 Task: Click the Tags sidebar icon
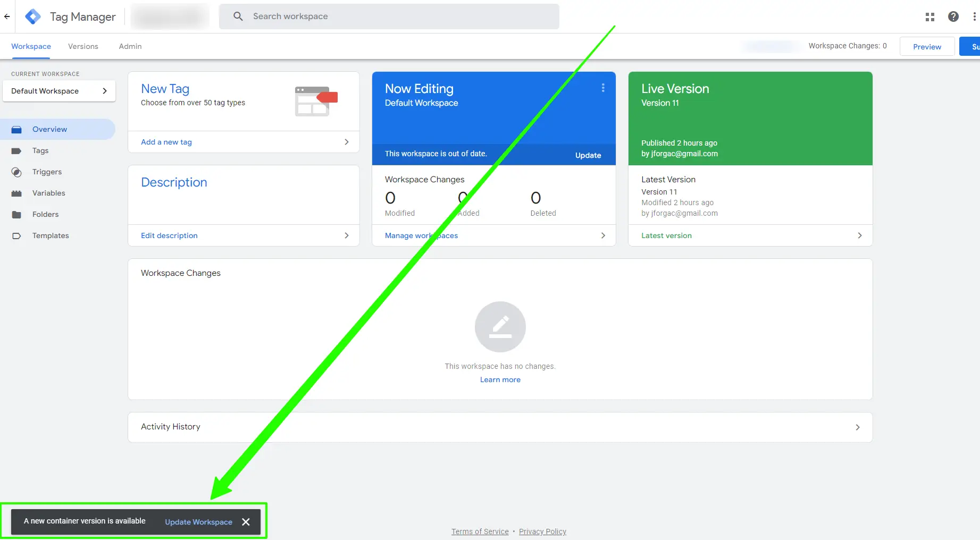pyautogui.click(x=16, y=151)
